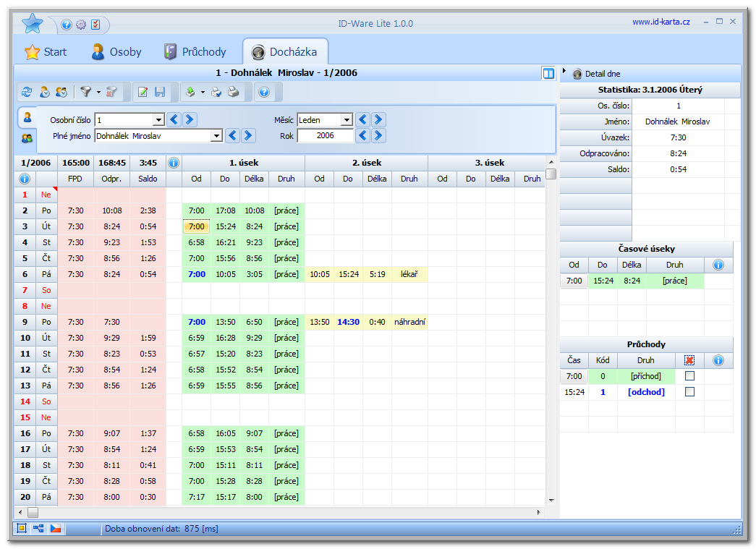This screenshot has width=756, height=549.
Task: Open the www.id-karta.cz link
Action: [661, 22]
